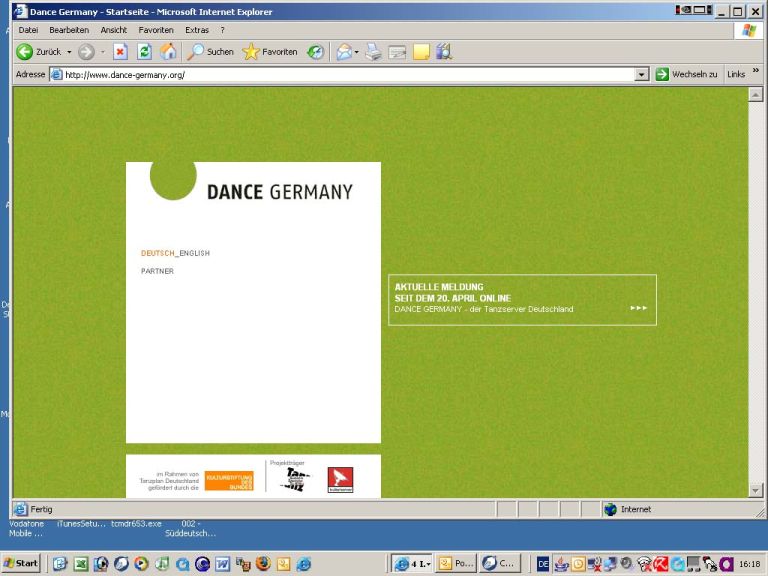The height and width of the screenshot is (576, 768).
Task: Open the grouped Internet Explorer taskbar button
Action: (411, 564)
